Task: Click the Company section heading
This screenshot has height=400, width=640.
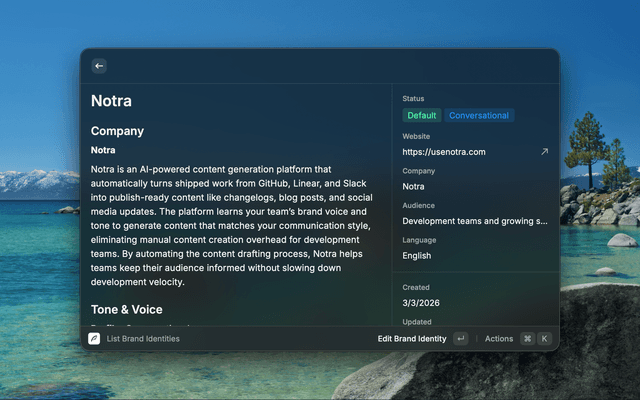Action: (118, 131)
